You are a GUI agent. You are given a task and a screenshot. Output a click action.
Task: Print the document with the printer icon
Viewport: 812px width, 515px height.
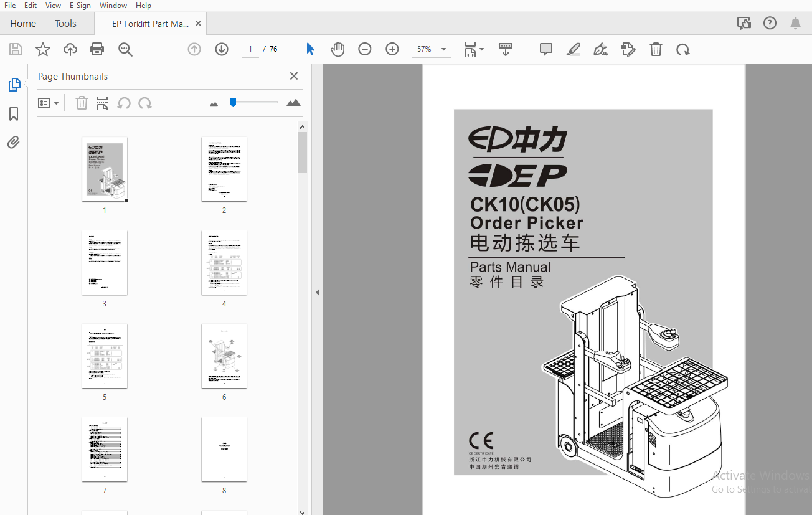point(97,49)
